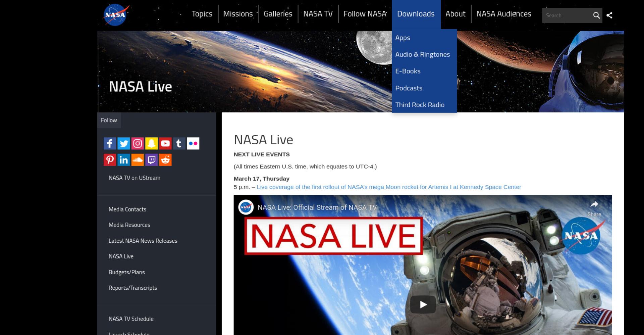Open Latest NASA News Releases link

pos(143,241)
